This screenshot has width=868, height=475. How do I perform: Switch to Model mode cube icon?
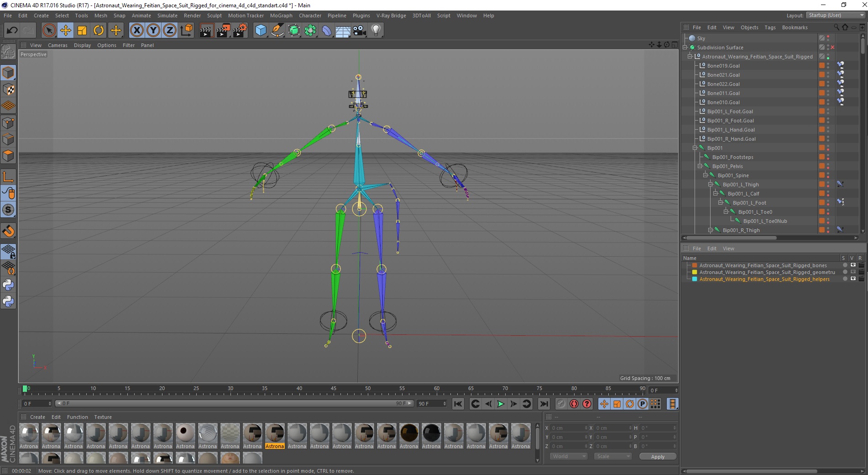click(8, 73)
